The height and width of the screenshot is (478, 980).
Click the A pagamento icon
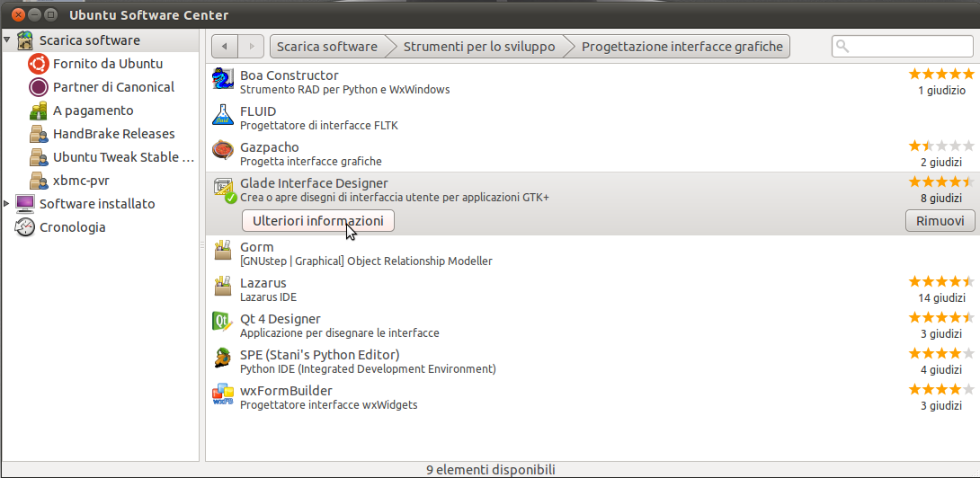[x=38, y=111]
